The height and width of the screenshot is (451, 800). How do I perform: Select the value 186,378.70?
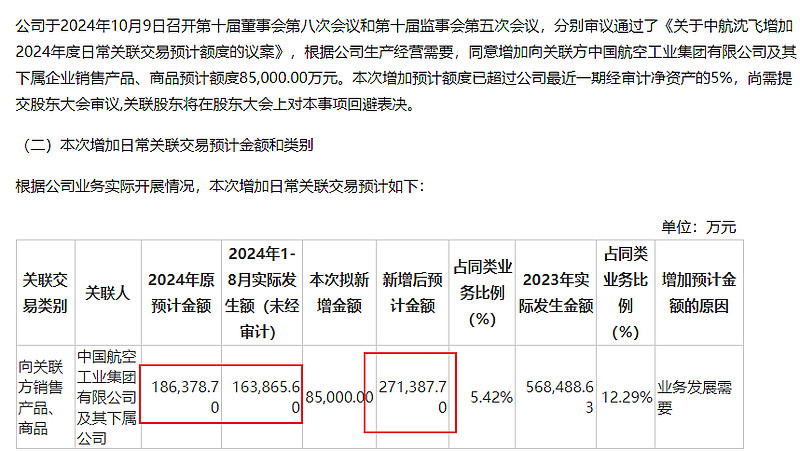(x=186, y=396)
